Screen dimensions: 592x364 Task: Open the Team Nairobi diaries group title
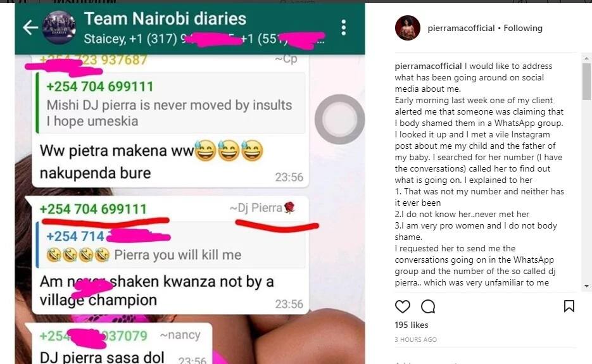pyautogui.click(x=165, y=19)
